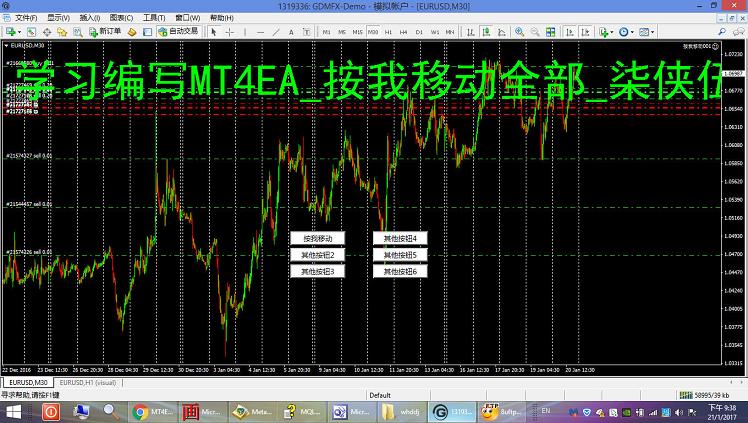The image size is (748, 423).
Task: Switch to M1 timeframe
Action: pos(326,32)
